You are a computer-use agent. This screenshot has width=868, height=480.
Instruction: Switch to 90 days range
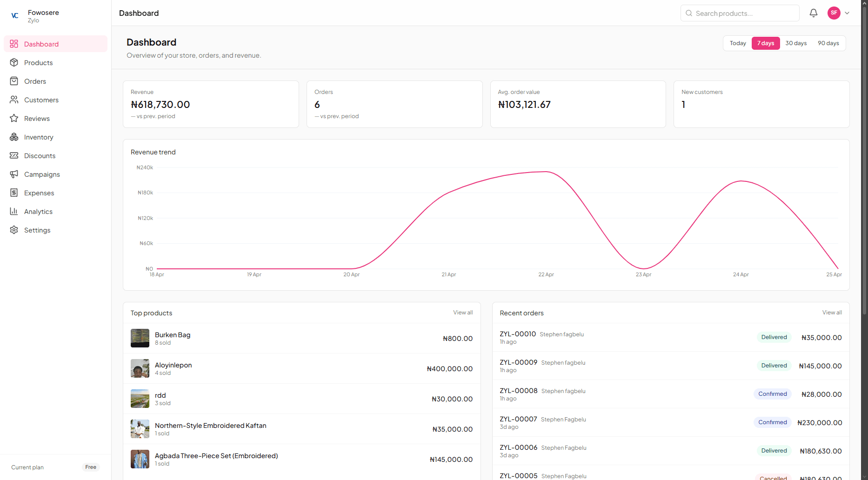(x=828, y=43)
